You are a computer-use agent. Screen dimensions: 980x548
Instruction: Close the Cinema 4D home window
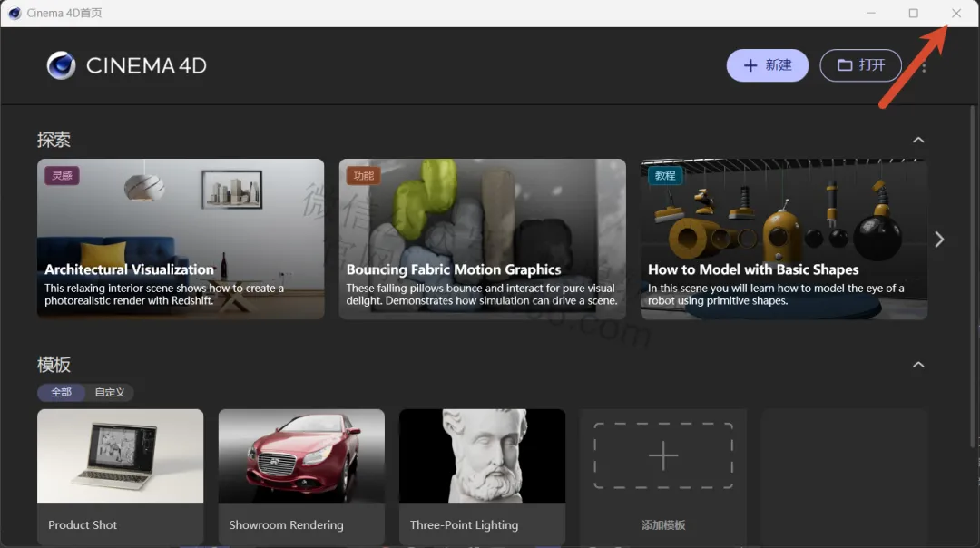(956, 13)
